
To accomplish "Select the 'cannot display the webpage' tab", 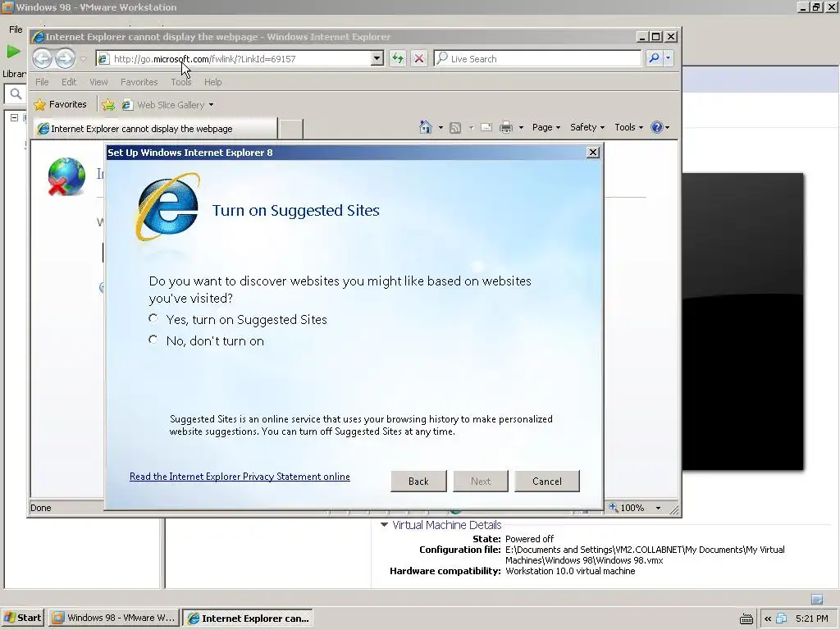I will coord(155,129).
